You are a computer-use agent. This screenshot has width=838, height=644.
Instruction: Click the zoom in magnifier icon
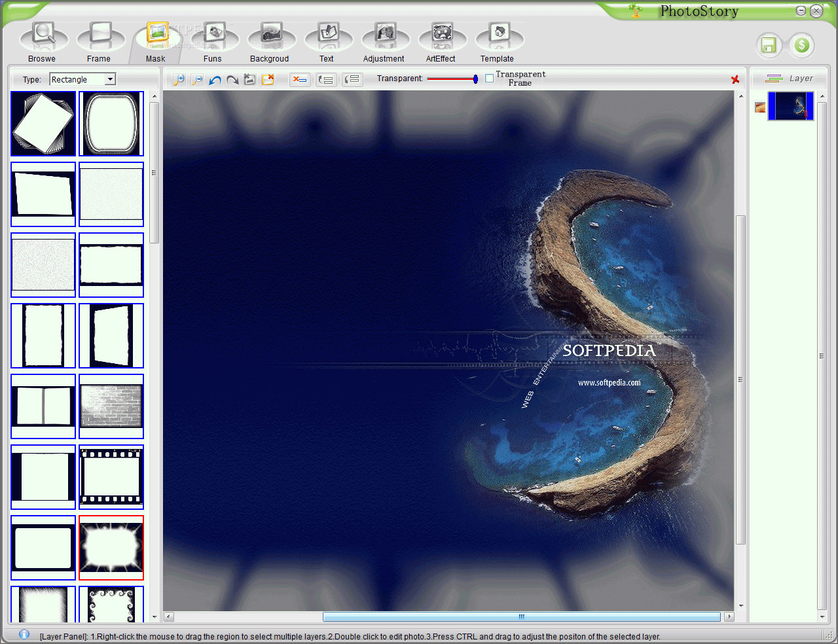179,80
